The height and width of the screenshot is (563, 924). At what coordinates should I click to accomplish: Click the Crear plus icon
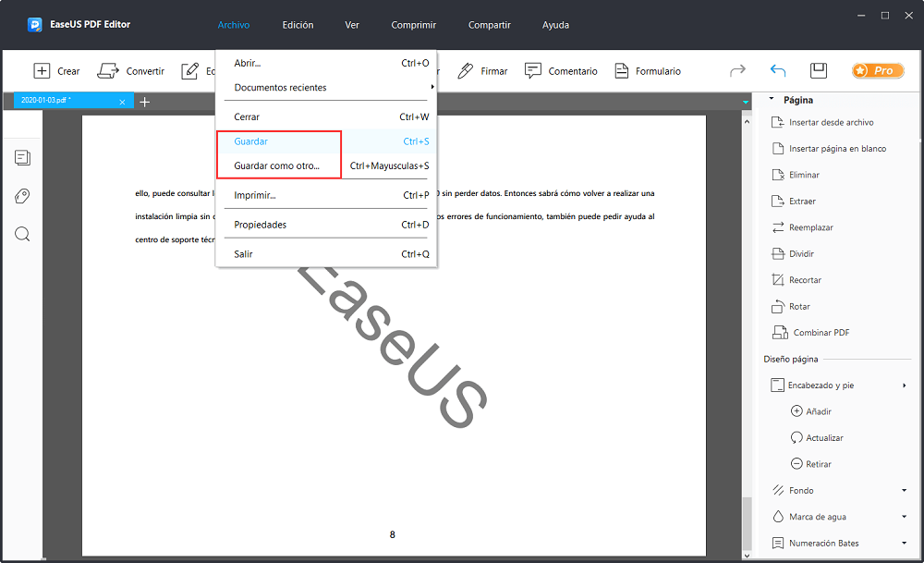point(42,71)
